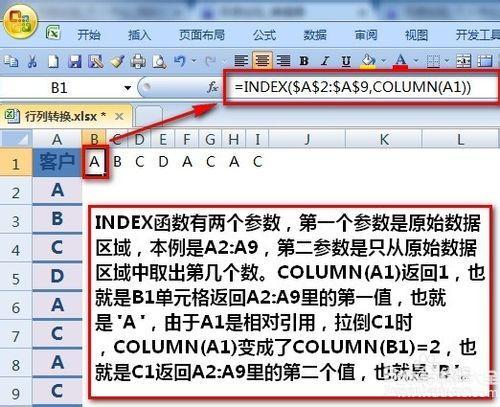Open the 公式 ribbon tab
The width and height of the screenshot is (500, 407).
264,35
